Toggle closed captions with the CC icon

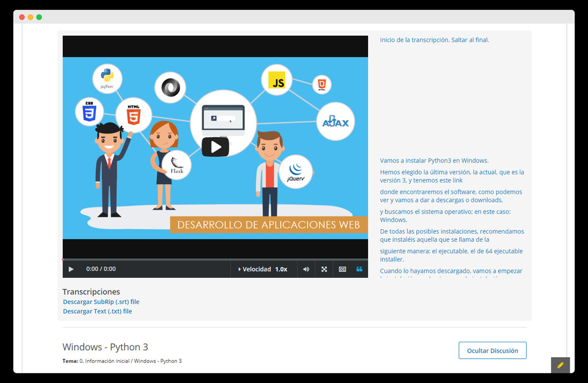click(342, 269)
